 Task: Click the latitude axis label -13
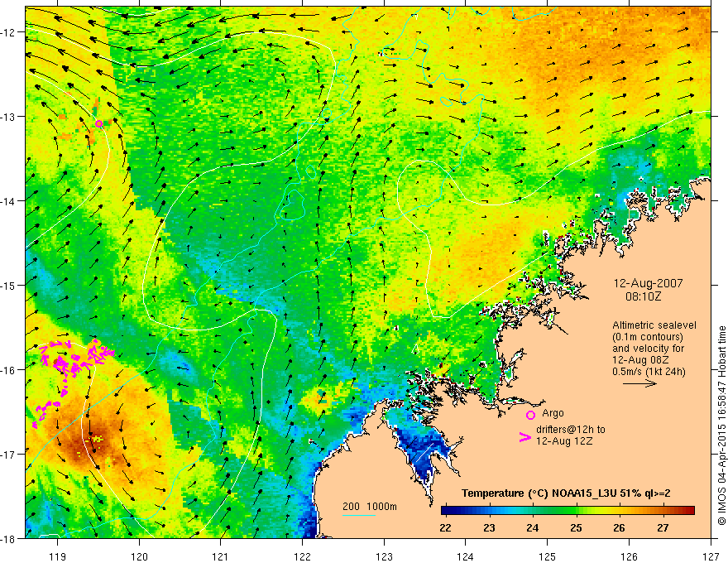(8, 117)
